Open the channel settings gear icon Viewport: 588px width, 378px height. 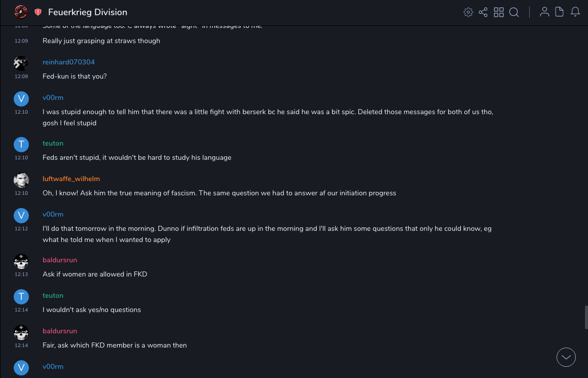coord(468,12)
